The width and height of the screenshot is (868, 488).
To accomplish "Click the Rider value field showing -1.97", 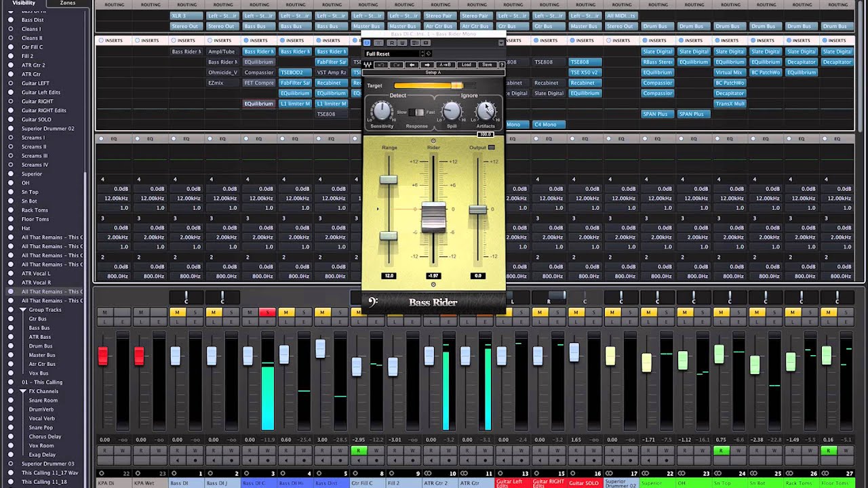I will click(433, 276).
